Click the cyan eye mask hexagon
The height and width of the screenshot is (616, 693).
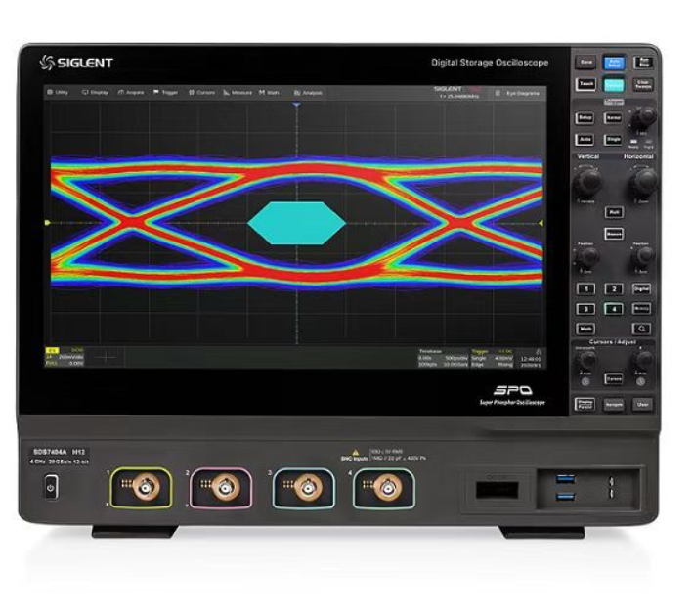coord(296,223)
